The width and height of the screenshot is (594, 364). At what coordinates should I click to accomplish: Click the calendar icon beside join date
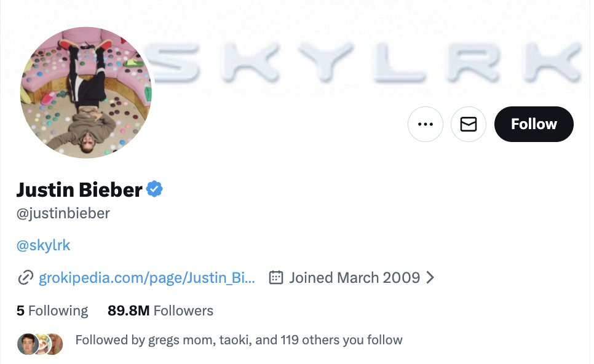[276, 278]
